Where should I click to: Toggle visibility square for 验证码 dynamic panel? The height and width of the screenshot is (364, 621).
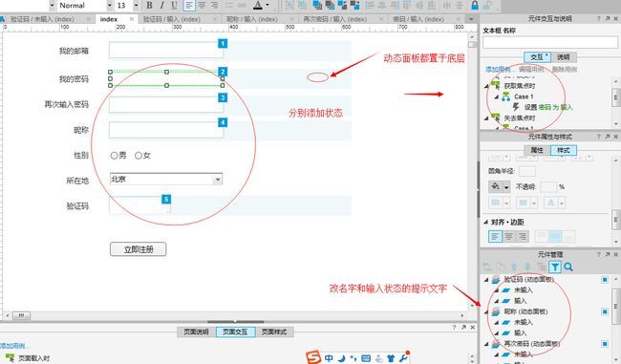pyautogui.click(x=605, y=280)
